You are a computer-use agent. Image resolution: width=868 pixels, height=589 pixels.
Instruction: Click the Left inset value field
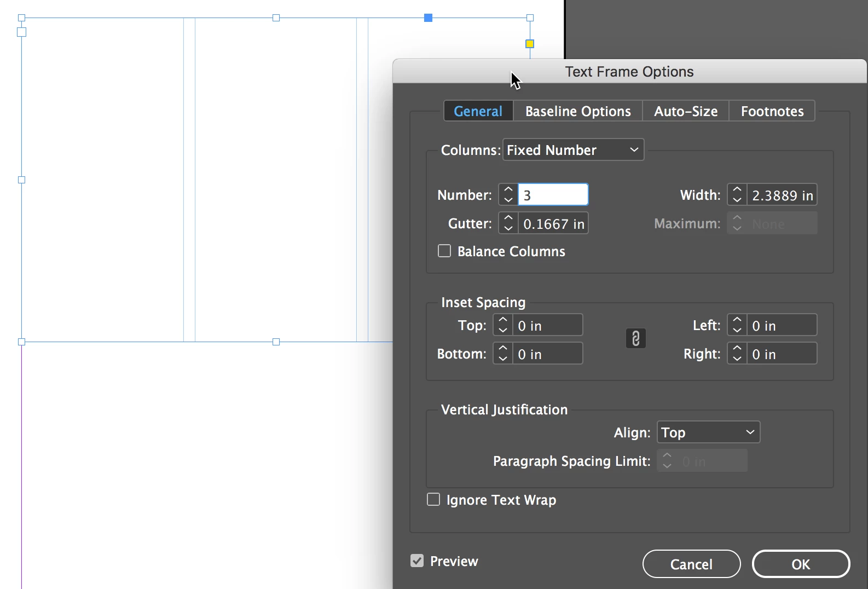(x=782, y=325)
